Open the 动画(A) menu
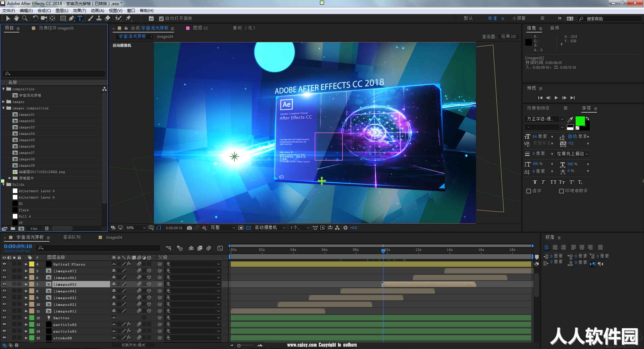The width and height of the screenshot is (644, 349). pyautogui.click(x=97, y=11)
